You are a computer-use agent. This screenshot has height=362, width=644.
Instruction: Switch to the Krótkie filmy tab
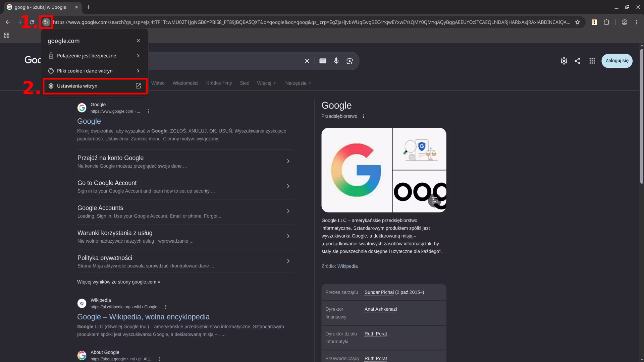(219, 83)
